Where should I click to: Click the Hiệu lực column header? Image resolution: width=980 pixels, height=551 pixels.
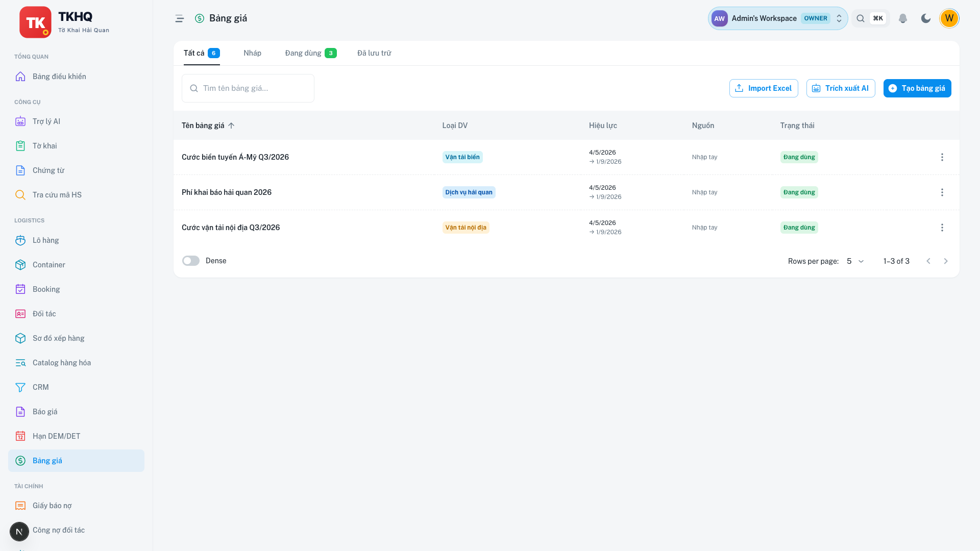(603, 126)
